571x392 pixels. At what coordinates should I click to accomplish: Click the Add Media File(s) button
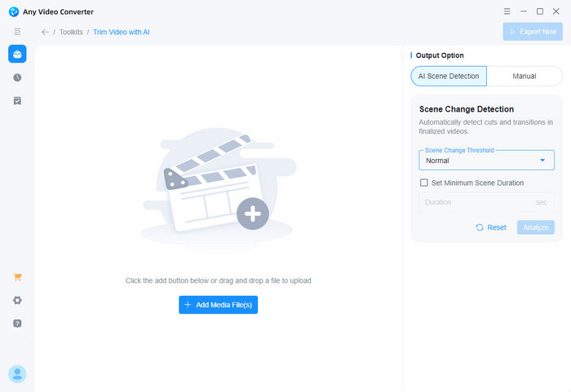click(x=219, y=305)
